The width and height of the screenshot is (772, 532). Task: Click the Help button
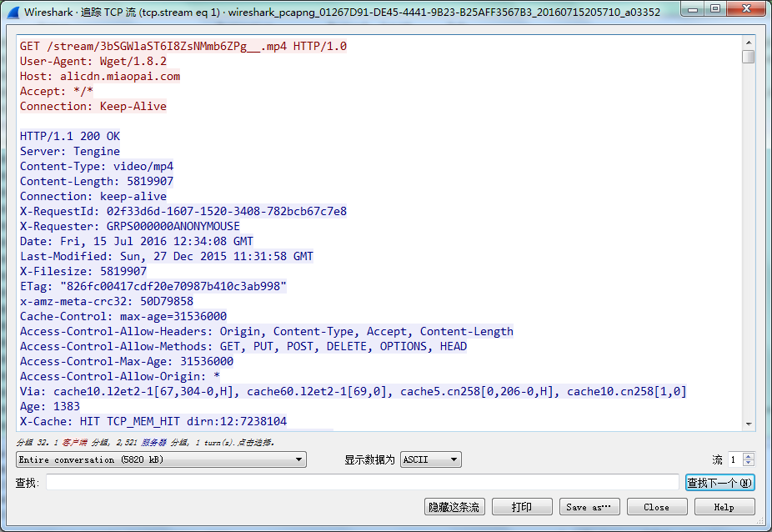[724, 507]
